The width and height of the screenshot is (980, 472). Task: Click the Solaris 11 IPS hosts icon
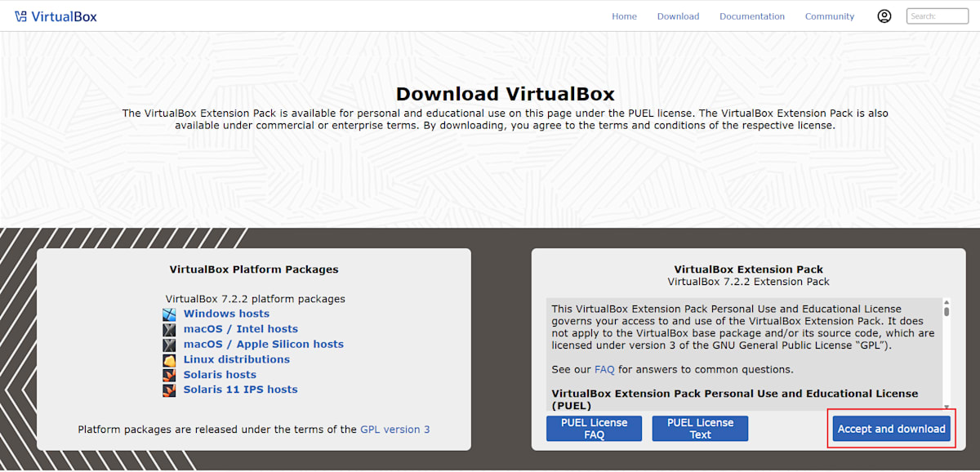point(169,390)
